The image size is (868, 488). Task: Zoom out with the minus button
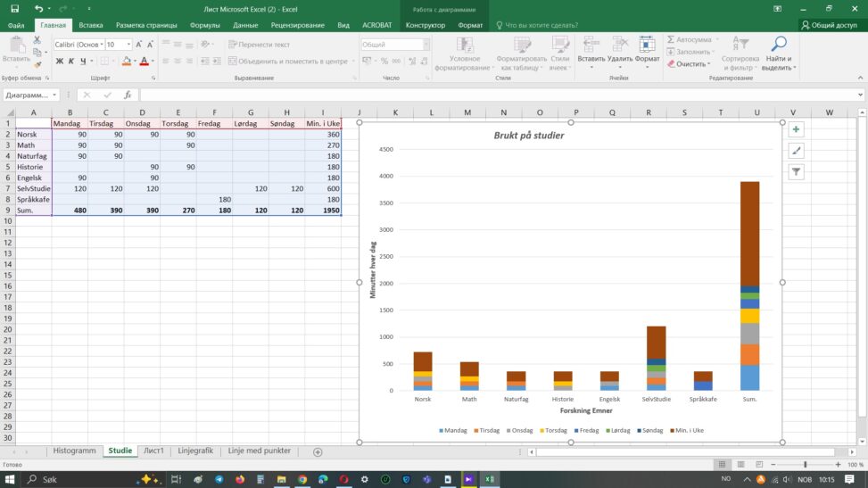click(x=773, y=465)
